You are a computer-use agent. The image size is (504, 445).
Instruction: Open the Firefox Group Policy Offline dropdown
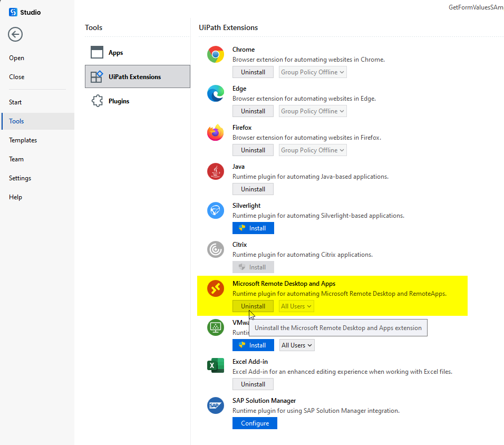click(x=313, y=150)
